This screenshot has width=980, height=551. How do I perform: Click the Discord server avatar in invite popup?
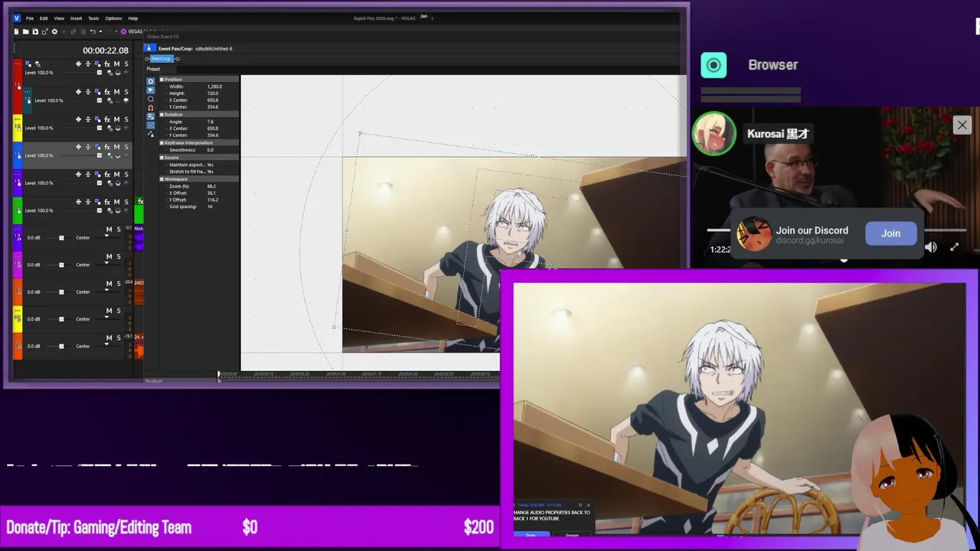point(753,235)
